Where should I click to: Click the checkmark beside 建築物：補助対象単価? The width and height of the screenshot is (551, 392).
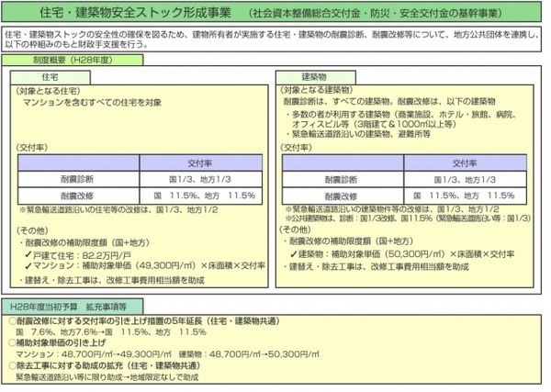click(x=293, y=252)
